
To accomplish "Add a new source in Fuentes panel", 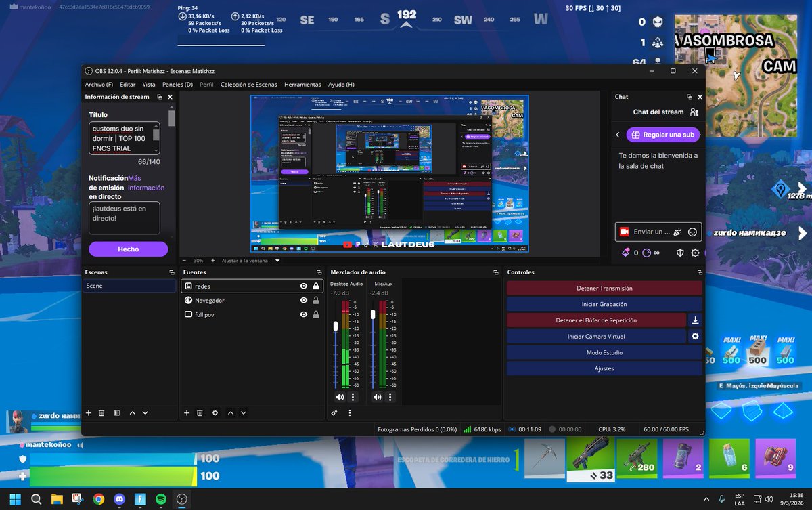I will (x=187, y=412).
